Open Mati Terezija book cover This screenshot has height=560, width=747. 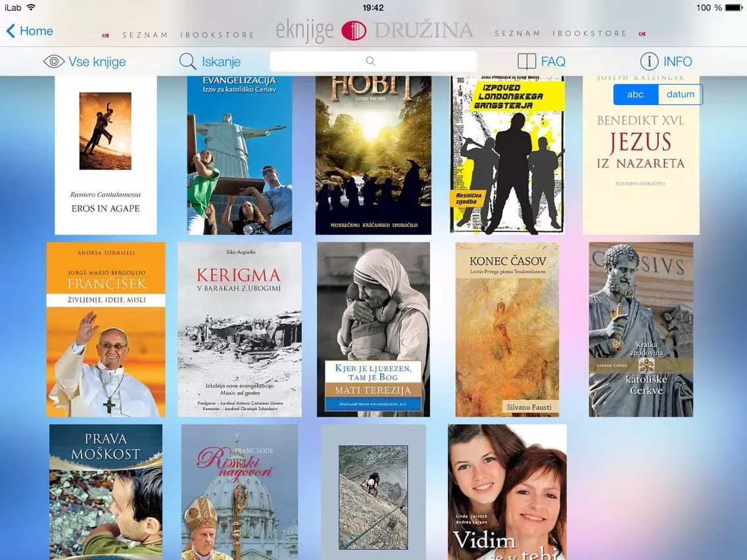tap(373, 329)
